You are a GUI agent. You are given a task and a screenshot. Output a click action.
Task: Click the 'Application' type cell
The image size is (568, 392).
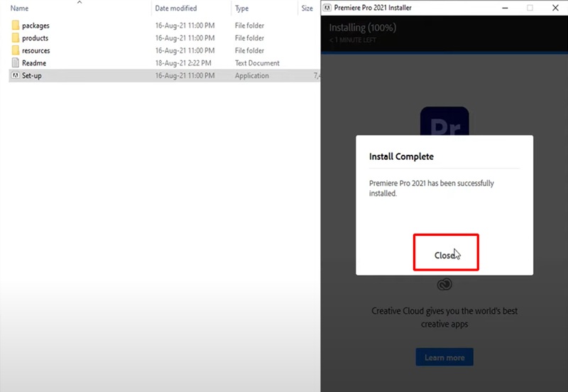click(252, 75)
